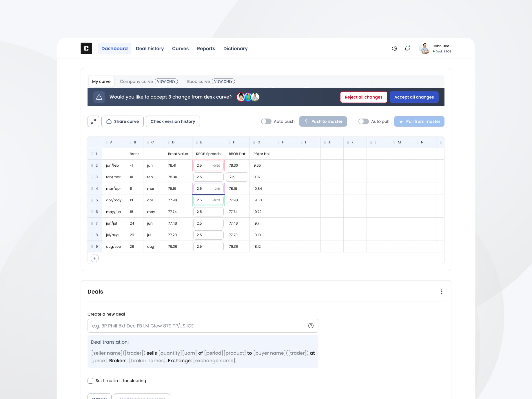Viewport: 532px width, 399px height.
Task: Click the help icon in deal input
Action: (311, 326)
